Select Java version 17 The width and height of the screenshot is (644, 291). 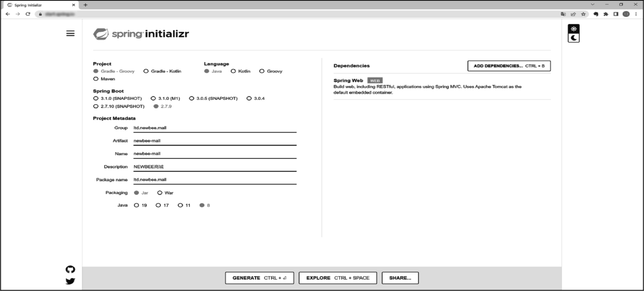click(162, 205)
